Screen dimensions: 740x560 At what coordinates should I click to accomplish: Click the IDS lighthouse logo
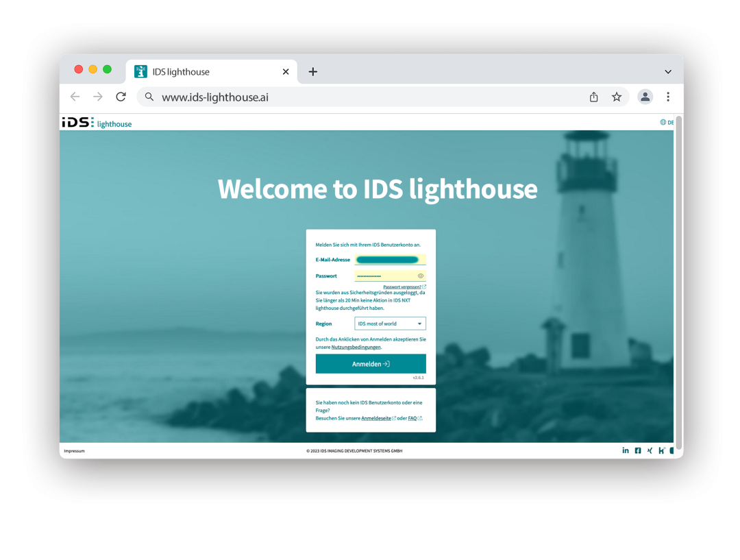tap(97, 122)
